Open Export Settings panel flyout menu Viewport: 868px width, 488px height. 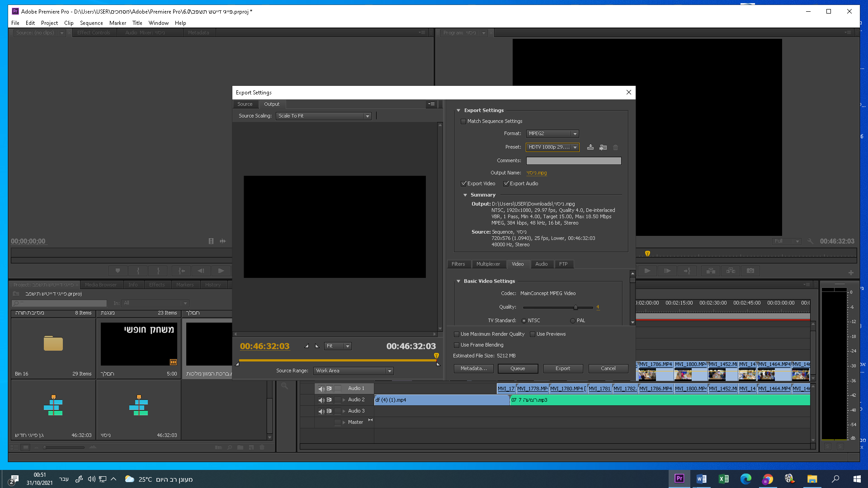click(x=431, y=104)
